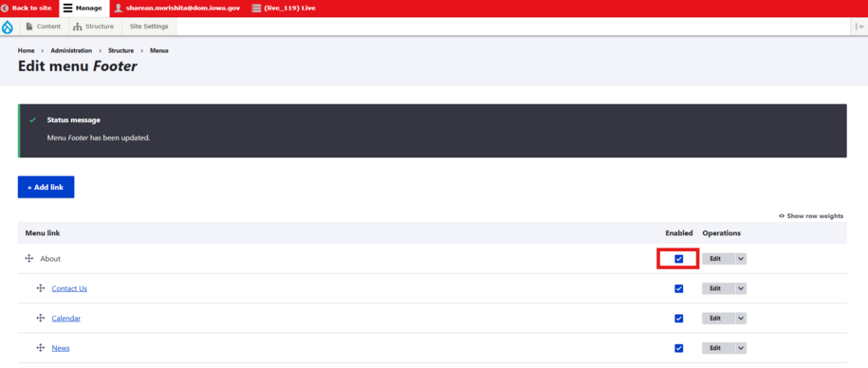Image resolution: width=868 pixels, height=368 pixels.
Task: Click the Drupal drop logo icon
Action: point(8,27)
